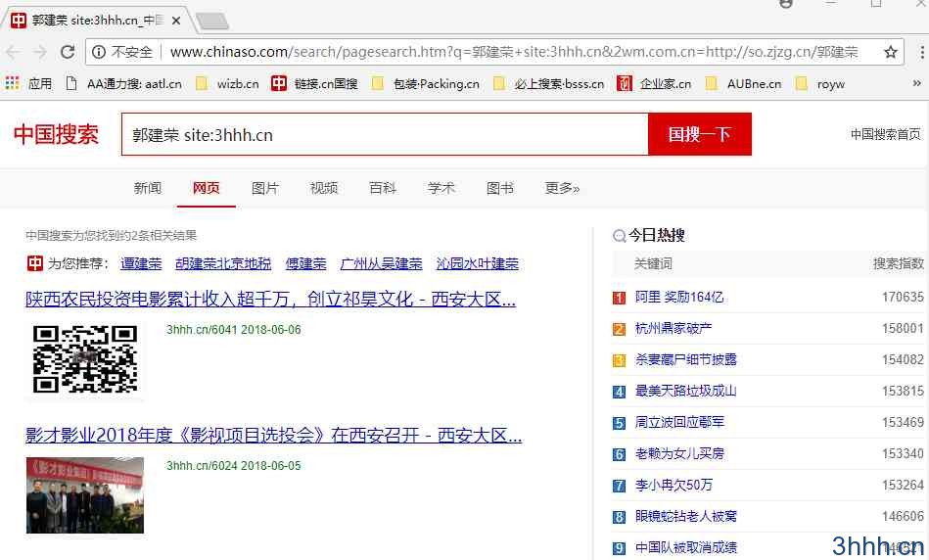Expand the hidden bookmarks overflow chevron
The width and height of the screenshot is (929, 560).
click(916, 83)
